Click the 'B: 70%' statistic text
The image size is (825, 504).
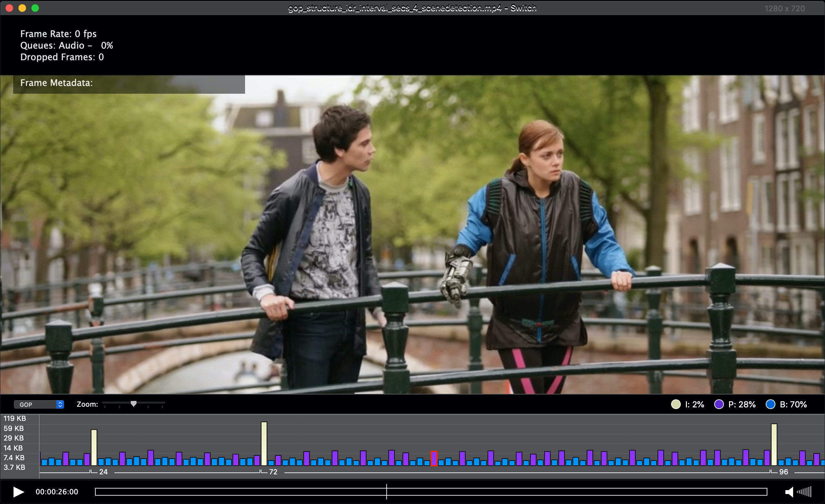[793, 404]
